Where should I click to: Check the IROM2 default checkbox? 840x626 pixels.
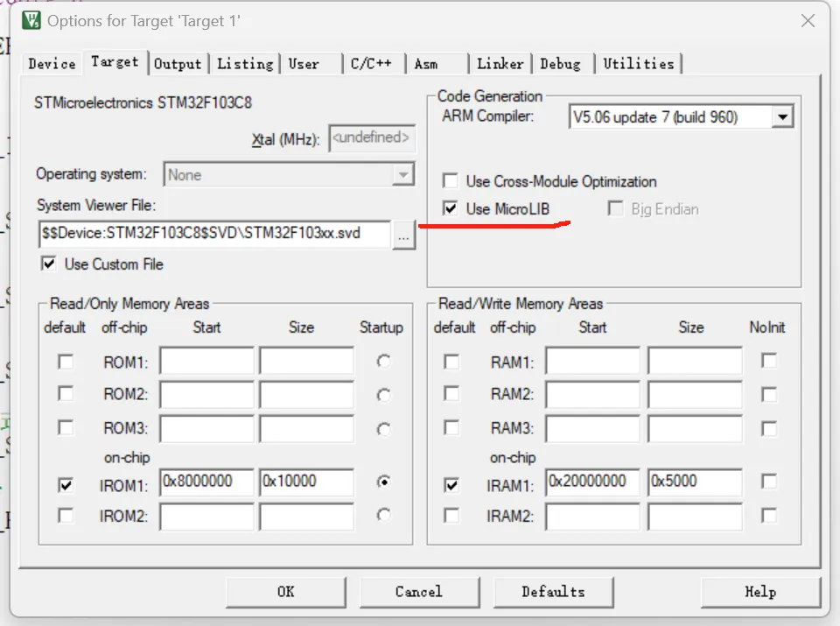coord(66,516)
